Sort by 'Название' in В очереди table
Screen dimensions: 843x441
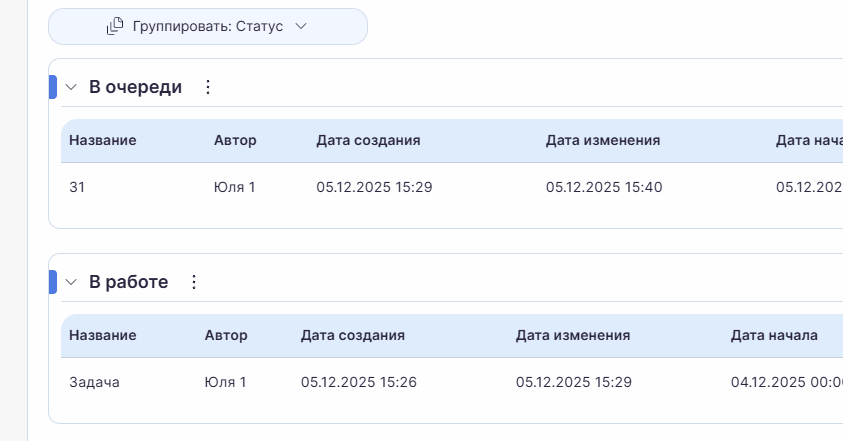[x=102, y=140]
